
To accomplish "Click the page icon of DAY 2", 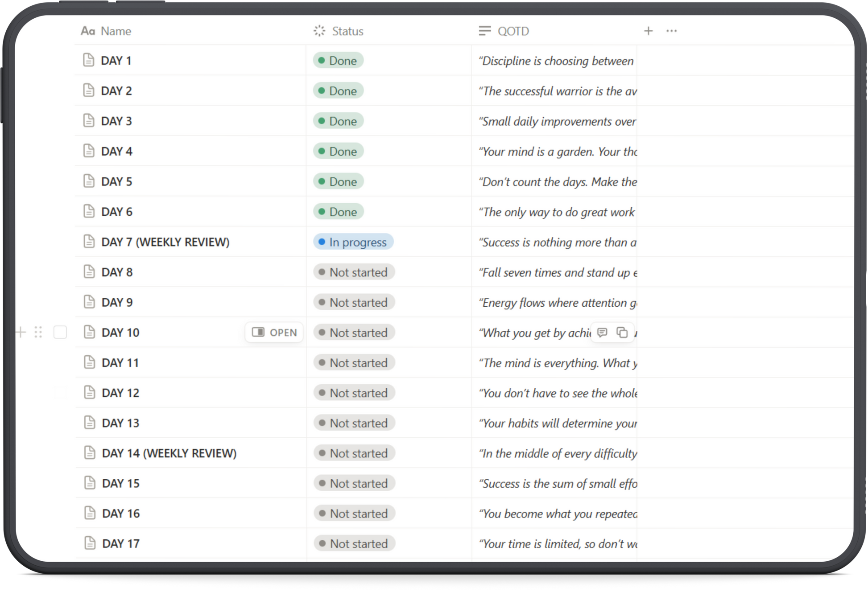I will [89, 90].
